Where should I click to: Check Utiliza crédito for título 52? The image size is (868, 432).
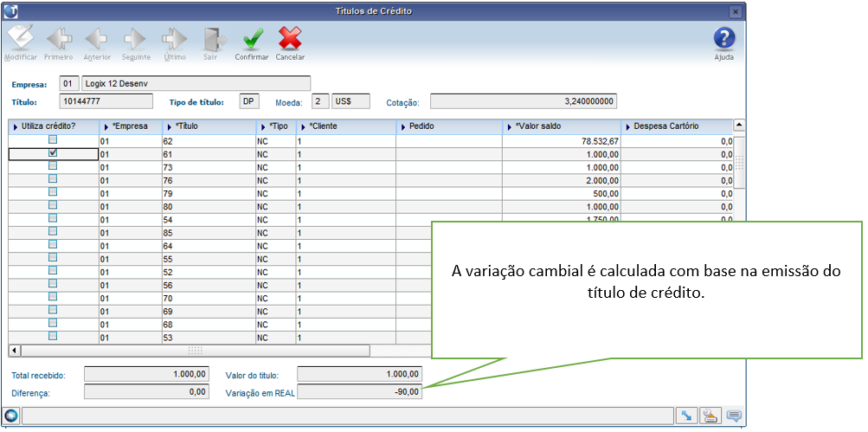point(53,270)
